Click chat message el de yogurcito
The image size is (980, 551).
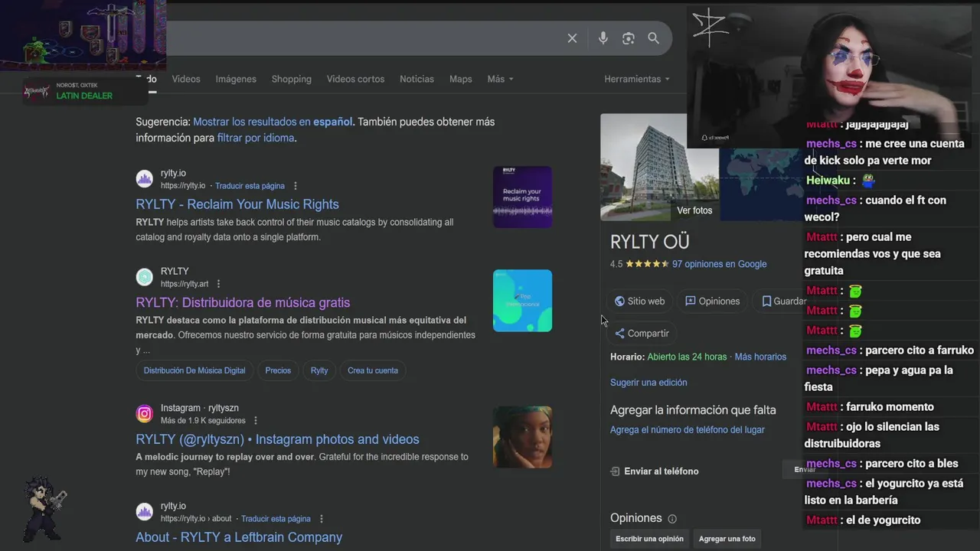[884, 520]
